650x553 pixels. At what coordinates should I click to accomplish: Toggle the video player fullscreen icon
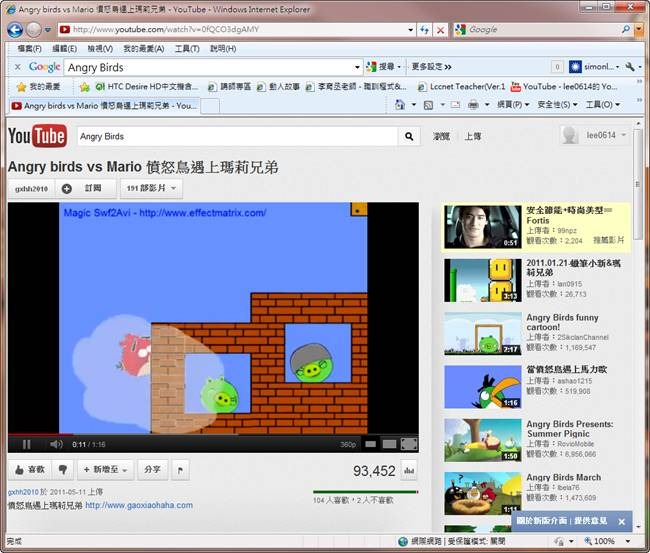tap(409, 444)
